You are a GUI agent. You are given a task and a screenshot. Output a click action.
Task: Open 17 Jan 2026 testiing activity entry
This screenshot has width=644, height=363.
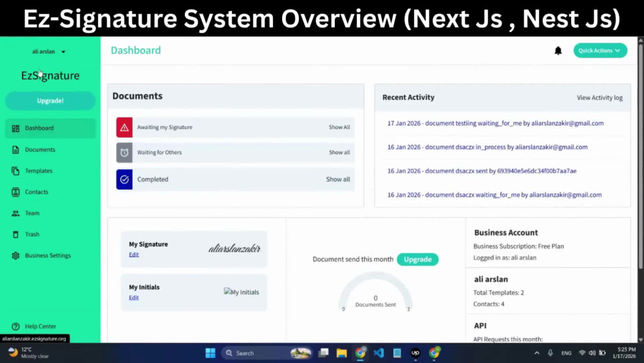tap(495, 123)
